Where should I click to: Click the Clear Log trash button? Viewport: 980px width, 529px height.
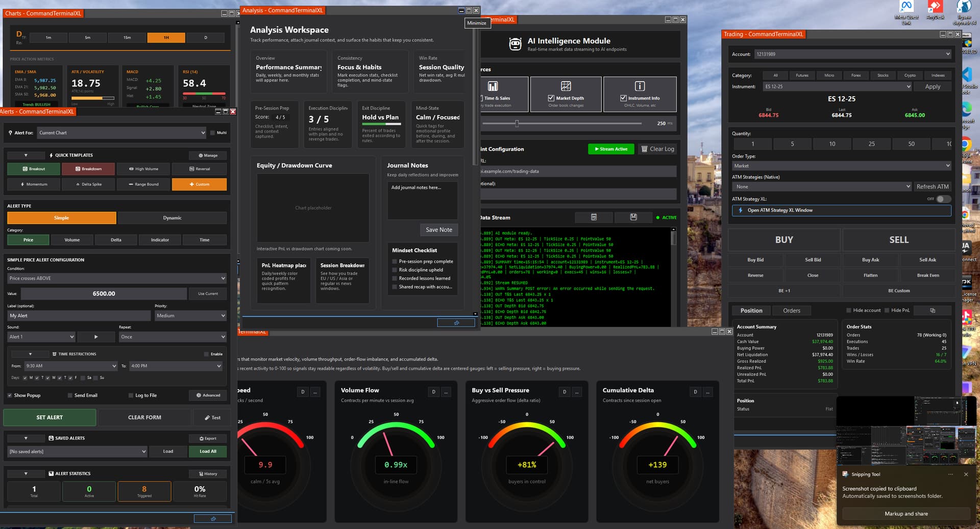[658, 149]
